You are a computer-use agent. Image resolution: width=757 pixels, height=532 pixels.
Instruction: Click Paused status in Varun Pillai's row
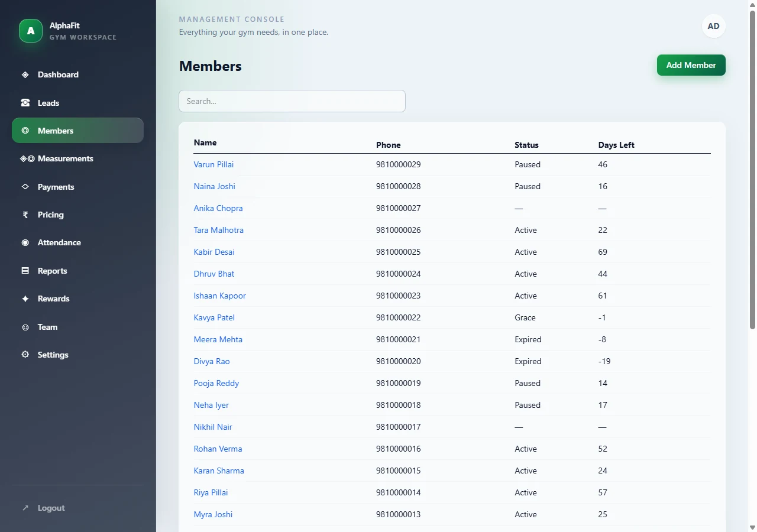tap(528, 164)
